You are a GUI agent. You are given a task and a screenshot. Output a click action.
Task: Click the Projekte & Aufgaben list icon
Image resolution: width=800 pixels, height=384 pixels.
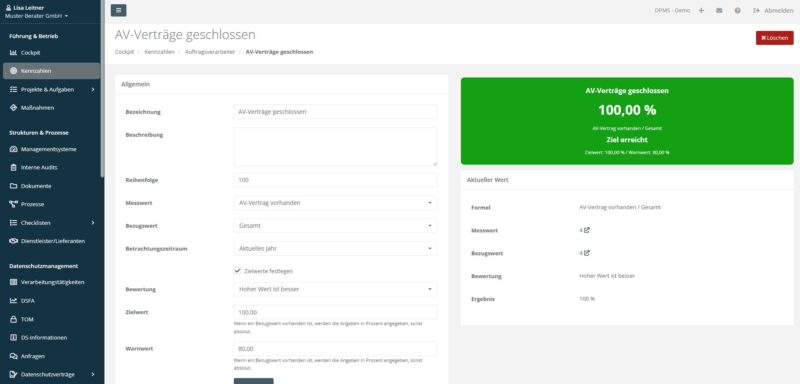click(13, 89)
